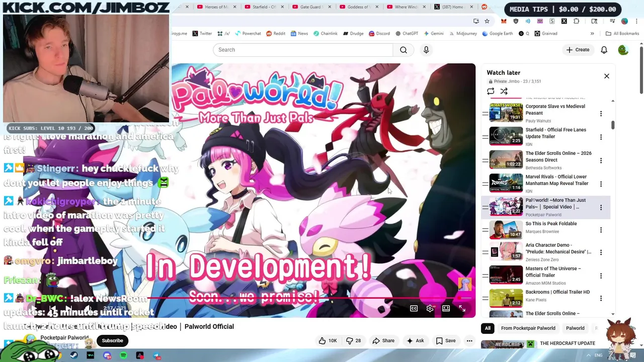Image resolution: width=644 pixels, height=362 pixels.
Task: Open Backrooms Official Trailer HD from playlist
Action: click(x=557, y=292)
